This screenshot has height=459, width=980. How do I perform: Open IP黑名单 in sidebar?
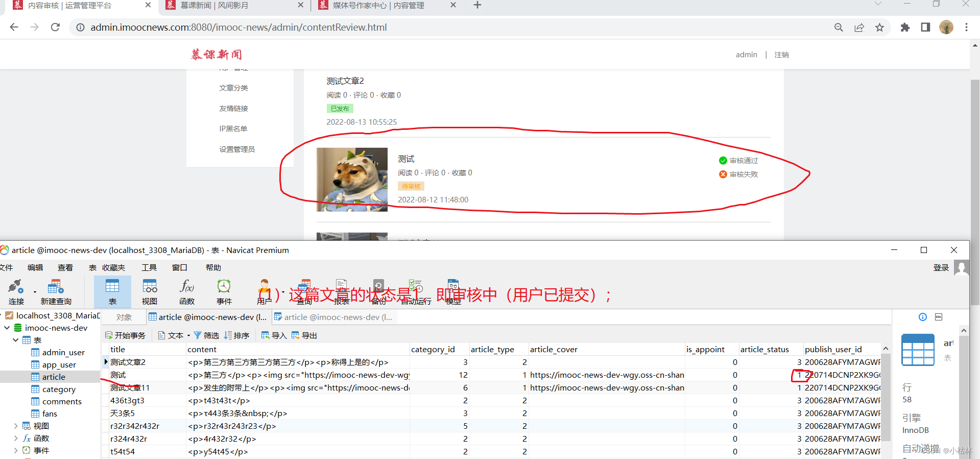coord(233,129)
